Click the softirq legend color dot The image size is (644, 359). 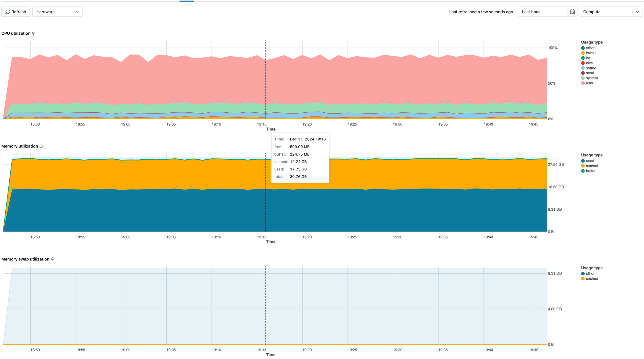(x=583, y=68)
